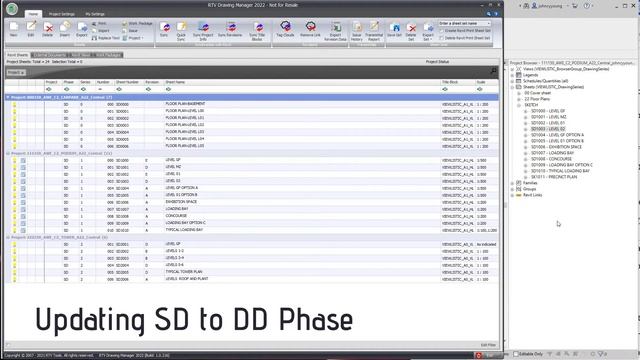This screenshot has width=640, height=360.
Task: Click the Tag Clouds icon
Action: [285, 27]
